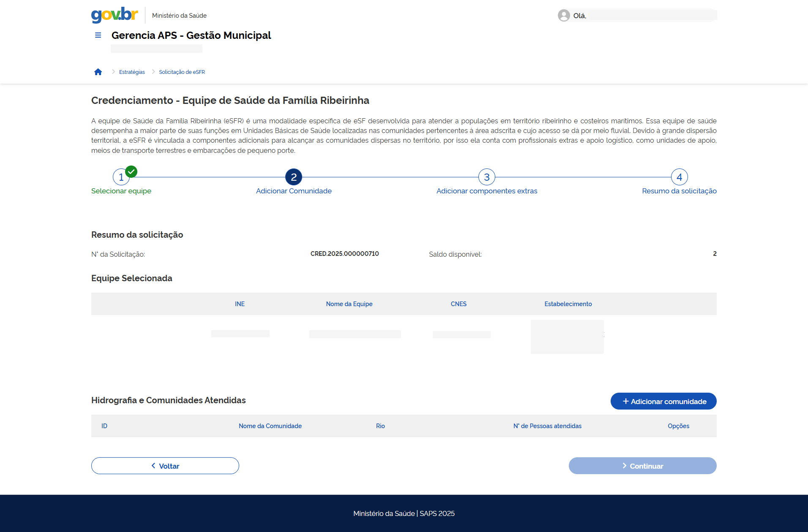Click Solicitação de eSFR breadcrumb
The height and width of the screenshot is (532, 808).
[182, 72]
